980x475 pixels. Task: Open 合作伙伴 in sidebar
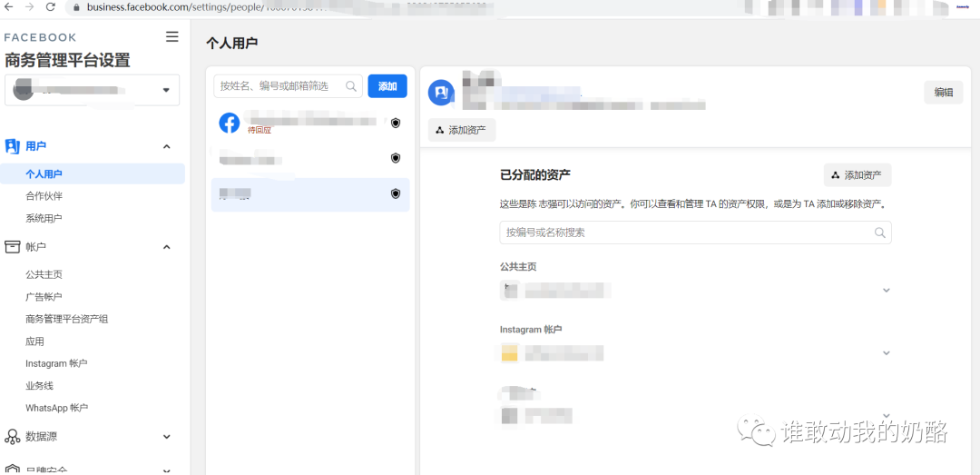point(44,196)
